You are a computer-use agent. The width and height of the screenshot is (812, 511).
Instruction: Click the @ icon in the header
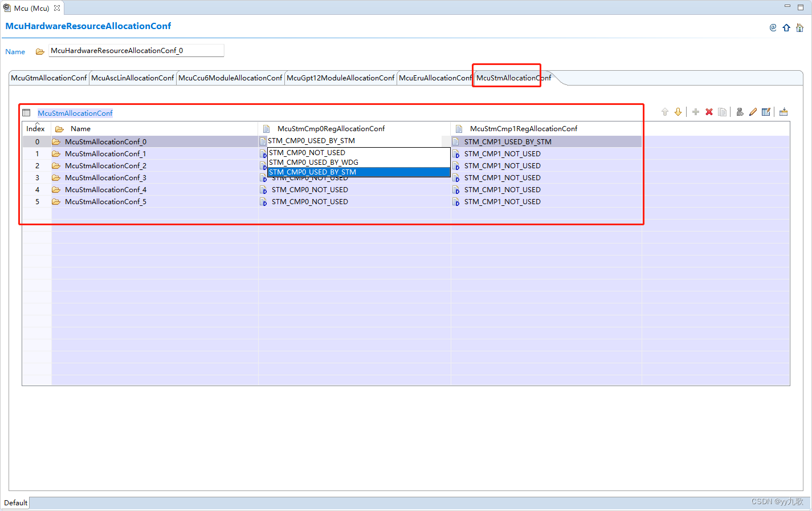click(x=773, y=27)
